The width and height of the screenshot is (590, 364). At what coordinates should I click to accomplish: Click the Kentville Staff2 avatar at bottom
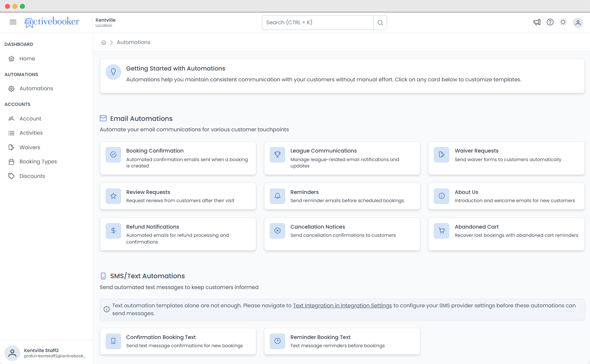click(12, 353)
